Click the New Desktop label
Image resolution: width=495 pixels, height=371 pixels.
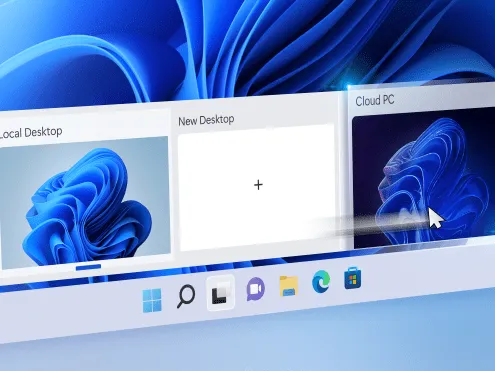(x=206, y=120)
